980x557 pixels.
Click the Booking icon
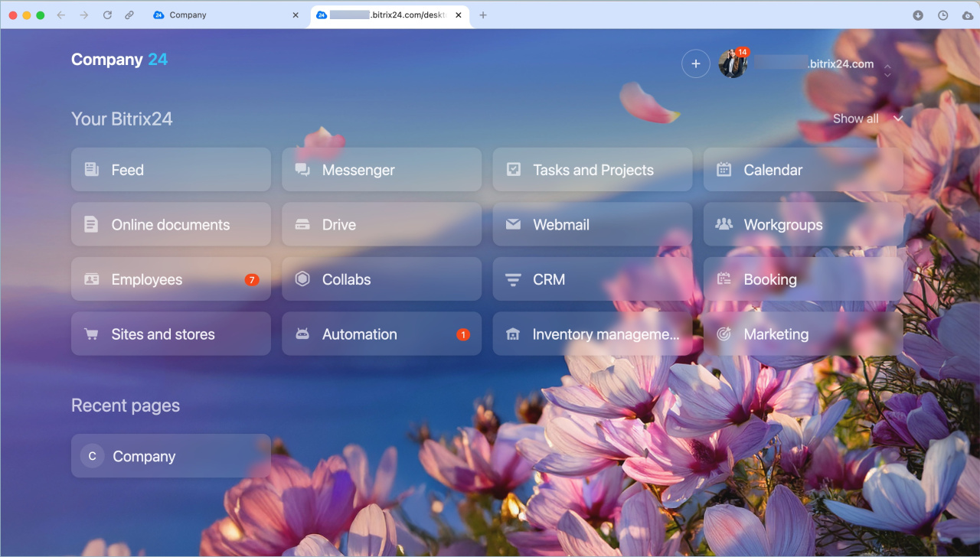pos(724,279)
